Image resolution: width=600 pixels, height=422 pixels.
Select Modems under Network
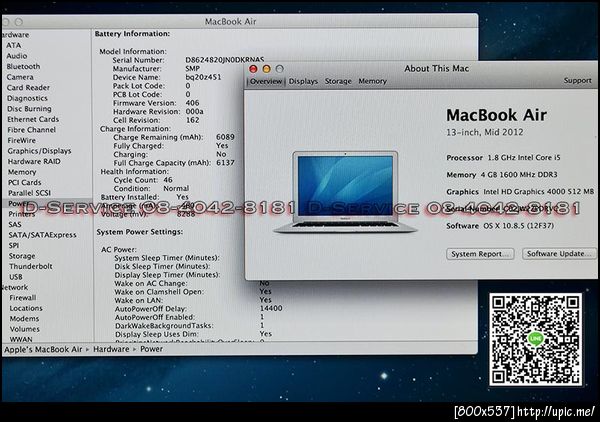(x=24, y=318)
